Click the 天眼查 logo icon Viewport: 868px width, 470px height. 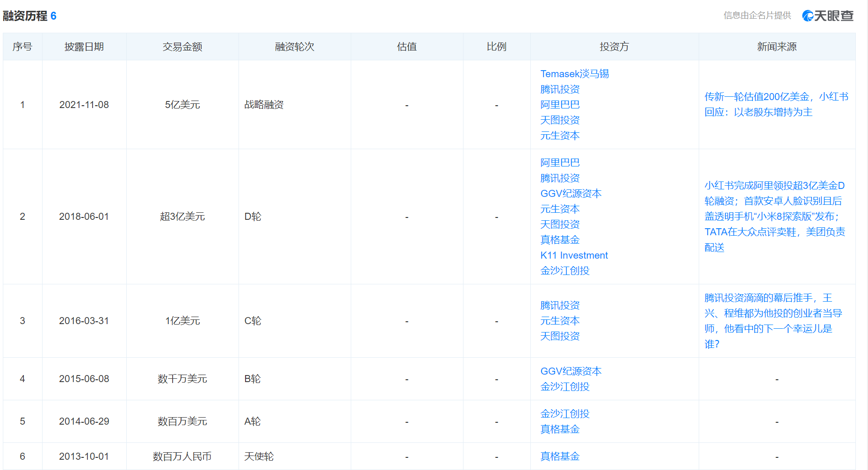click(828, 15)
